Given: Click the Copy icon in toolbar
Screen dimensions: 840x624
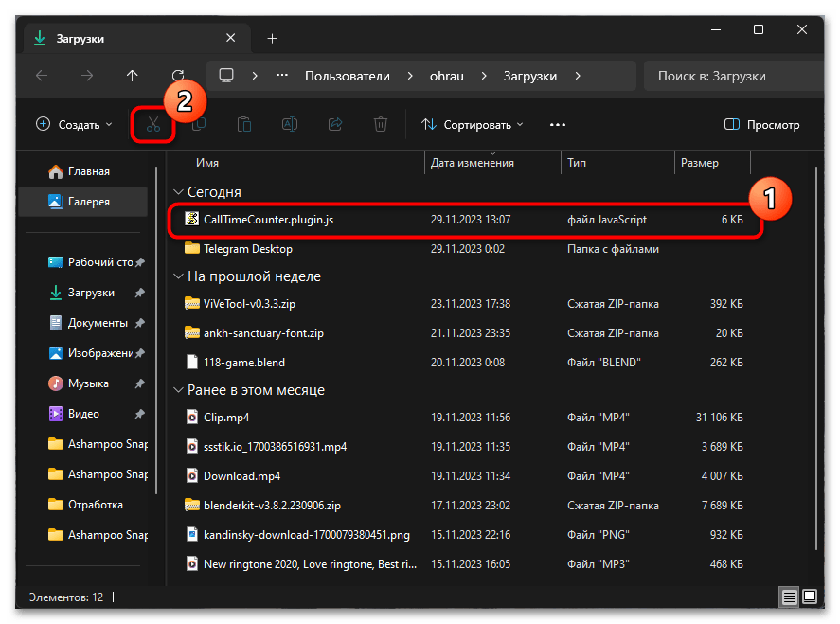Looking at the screenshot, I should [x=199, y=124].
